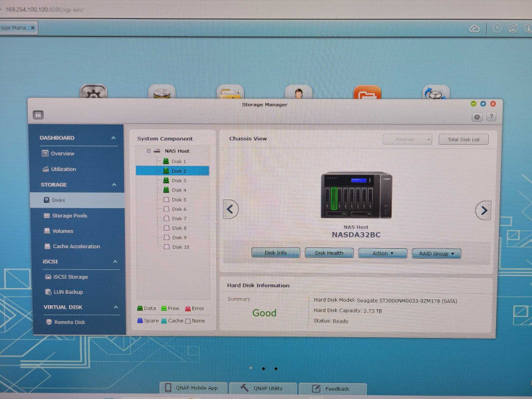This screenshot has height=399, width=532.
Task: Open the Control Panel gear desktop icon
Action: 93,92
